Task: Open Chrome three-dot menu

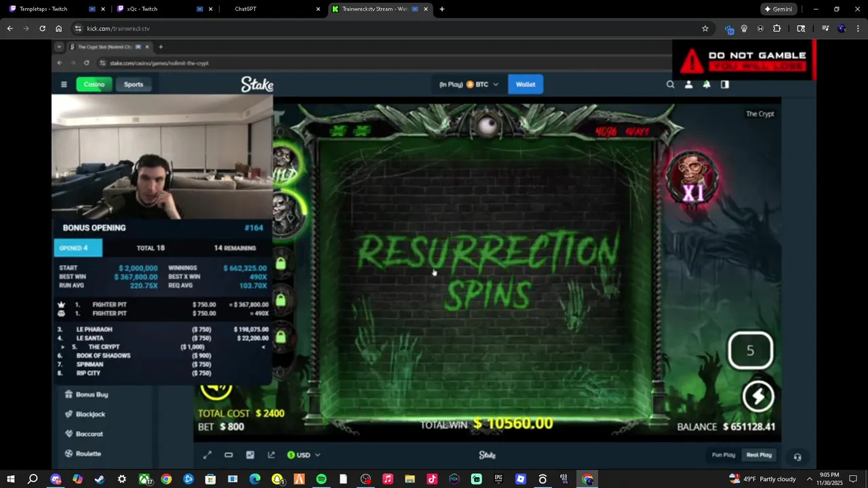Action: coord(857,28)
